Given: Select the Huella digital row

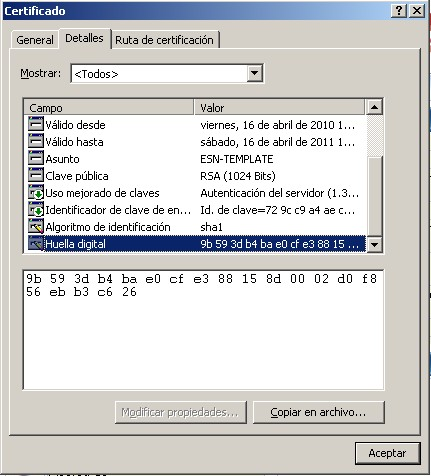Looking at the screenshot, I should click(x=197, y=244).
